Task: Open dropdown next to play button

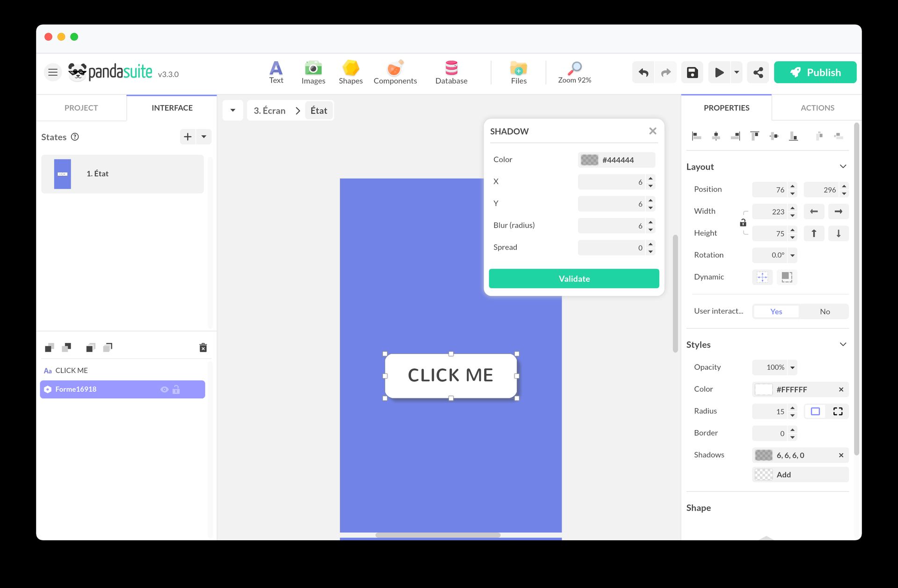Action: point(737,72)
